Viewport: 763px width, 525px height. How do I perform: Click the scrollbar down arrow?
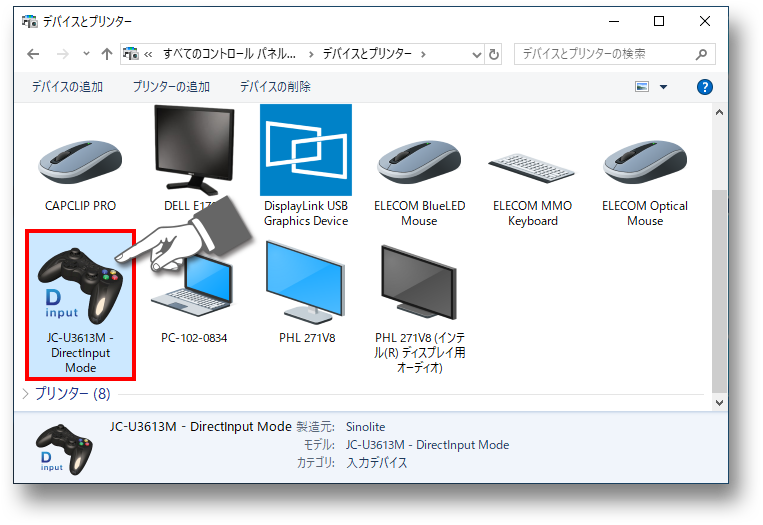point(719,402)
